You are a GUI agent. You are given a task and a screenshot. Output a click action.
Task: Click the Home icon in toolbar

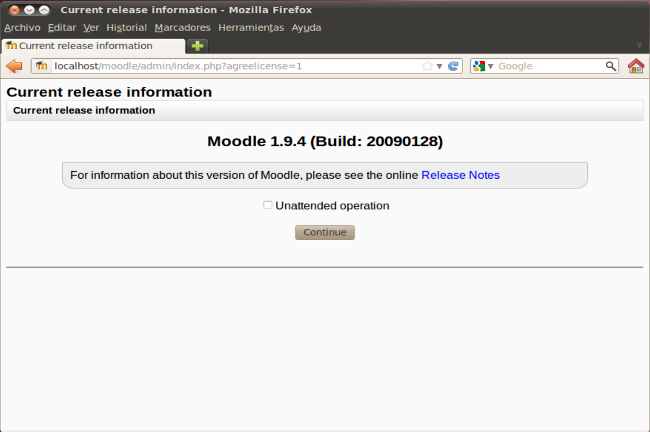[x=636, y=66]
